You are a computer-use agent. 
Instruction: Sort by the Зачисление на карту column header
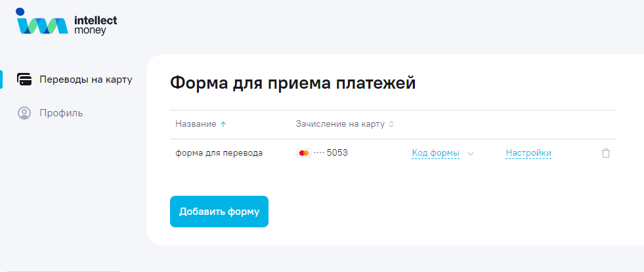coord(340,124)
